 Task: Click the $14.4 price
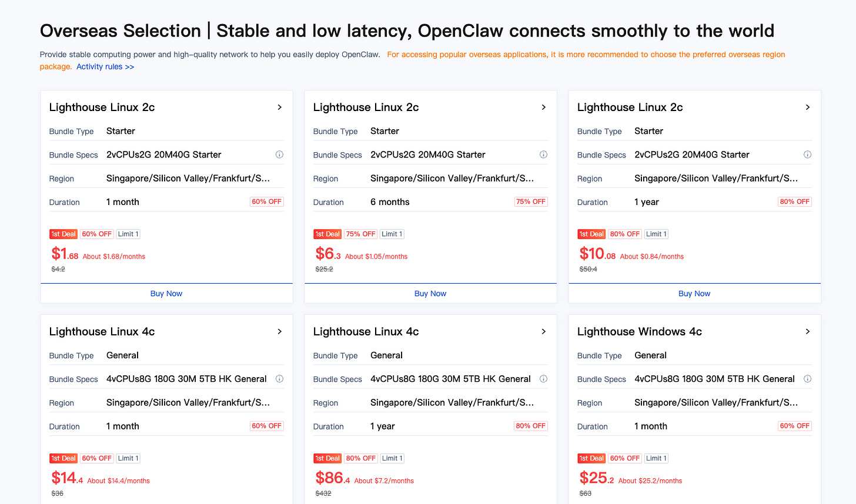point(67,478)
